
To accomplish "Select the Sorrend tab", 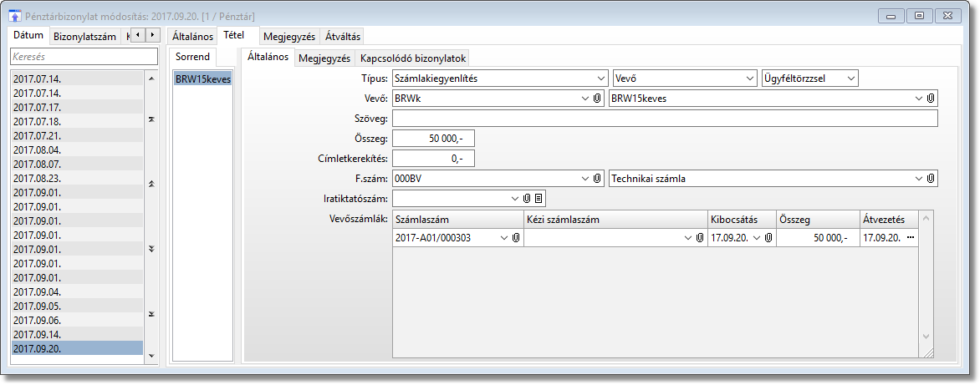I will (x=192, y=58).
